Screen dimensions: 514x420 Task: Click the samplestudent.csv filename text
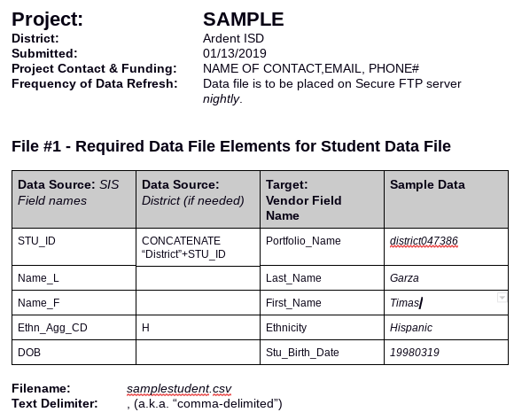pyautogui.click(x=179, y=388)
